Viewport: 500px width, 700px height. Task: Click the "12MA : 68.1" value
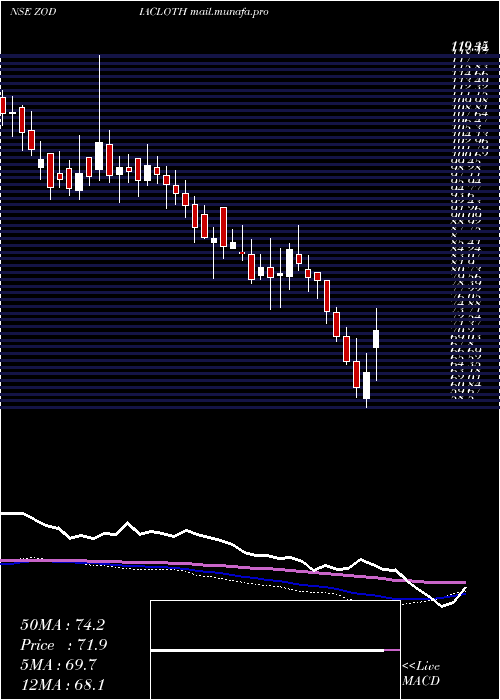[63, 684]
